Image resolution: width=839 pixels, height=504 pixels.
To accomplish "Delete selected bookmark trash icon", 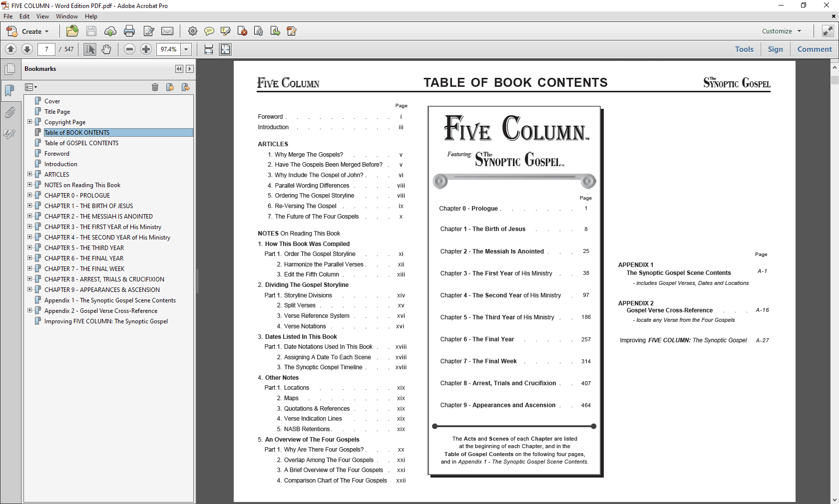I will coord(155,87).
